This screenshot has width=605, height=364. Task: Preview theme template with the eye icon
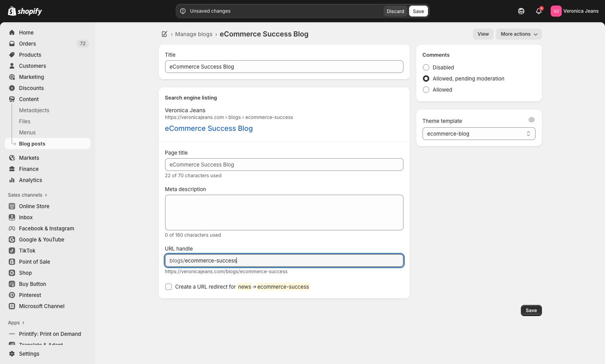coord(532,120)
